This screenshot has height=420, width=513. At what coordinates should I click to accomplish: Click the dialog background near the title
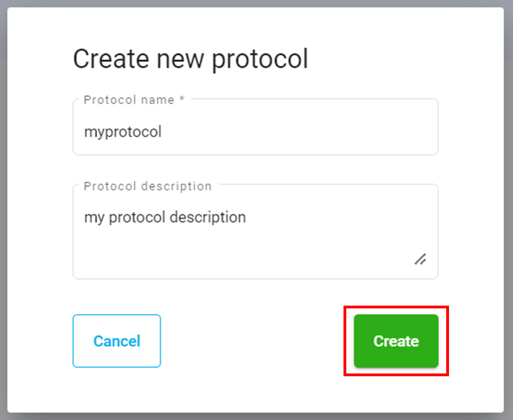click(x=365, y=58)
